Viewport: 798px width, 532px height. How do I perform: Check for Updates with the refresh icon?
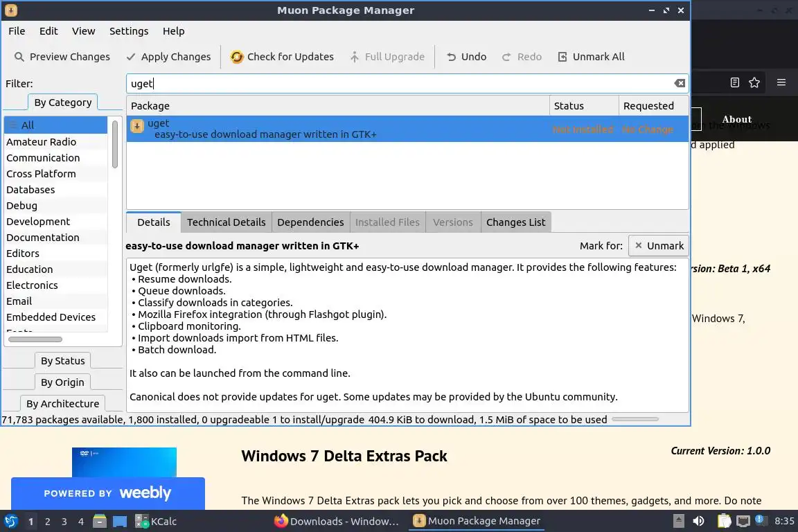click(x=282, y=57)
